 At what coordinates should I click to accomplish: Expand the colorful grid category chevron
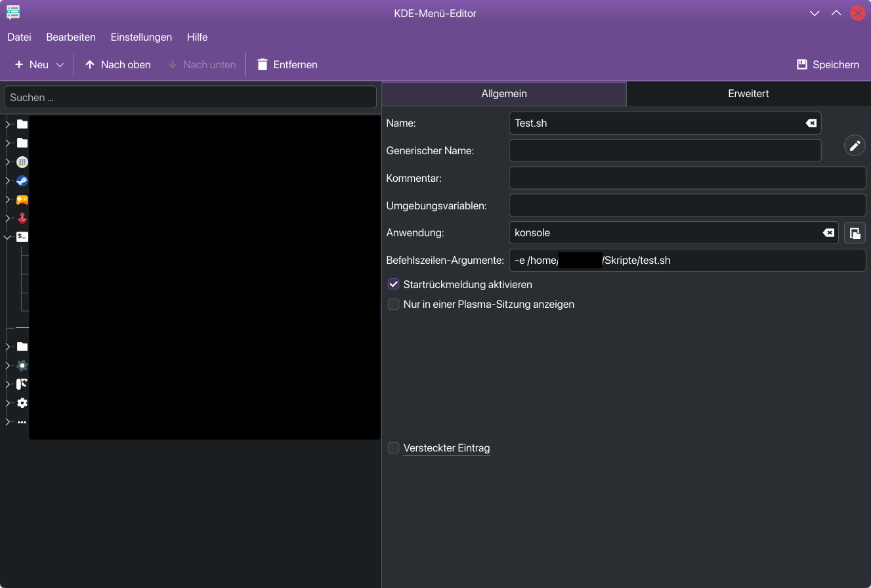coord(8,162)
